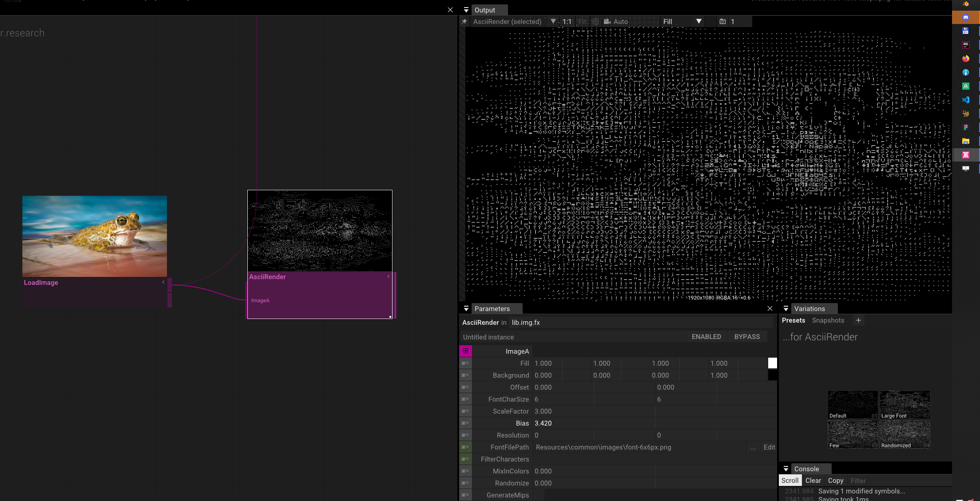
Task: Open the Auto camera selector
Action: pyautogui.click(x=631, y=21)
